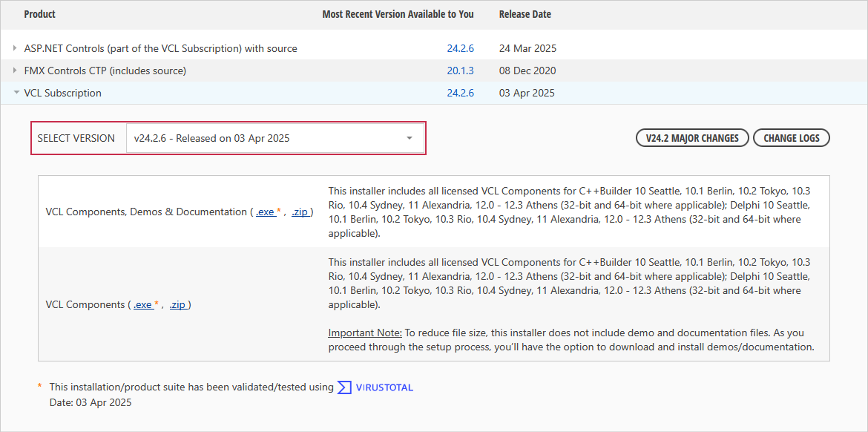Click the Release Date column header
Image resolution: width=868 pixels, height=432 pixels.
tap(525, 14)
